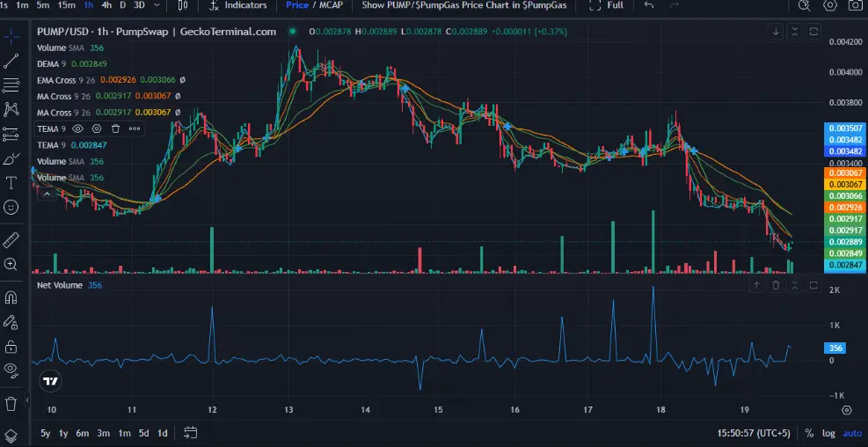Select the crosshair cursor tool
This screenshot has height=447, width=868.
point(11,37)
